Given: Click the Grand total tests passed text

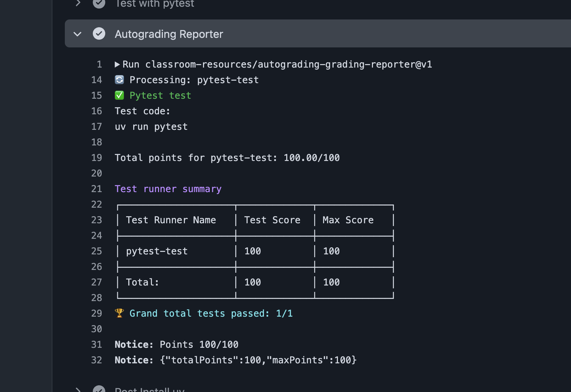Looking at the screenshot, I should [211, 313].
